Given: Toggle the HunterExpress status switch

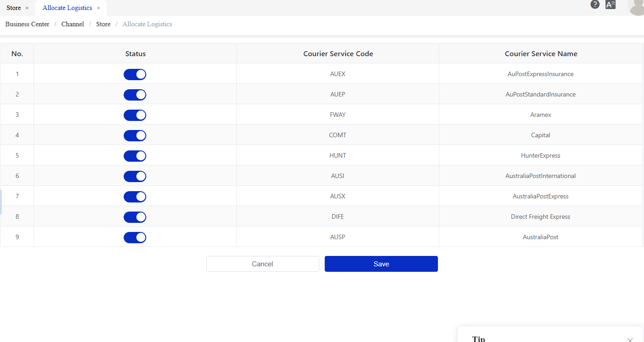Looking at the screenshot, I should 135,156.
